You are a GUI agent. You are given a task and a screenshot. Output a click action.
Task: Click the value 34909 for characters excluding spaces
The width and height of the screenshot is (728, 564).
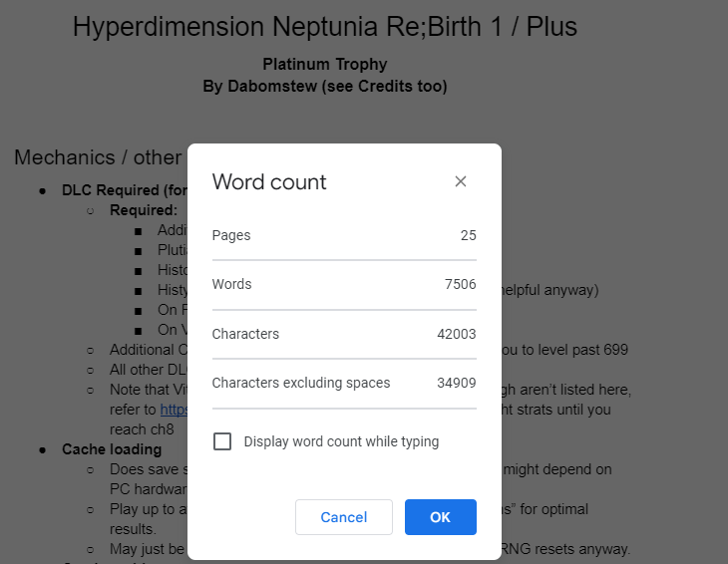(457, 383)
